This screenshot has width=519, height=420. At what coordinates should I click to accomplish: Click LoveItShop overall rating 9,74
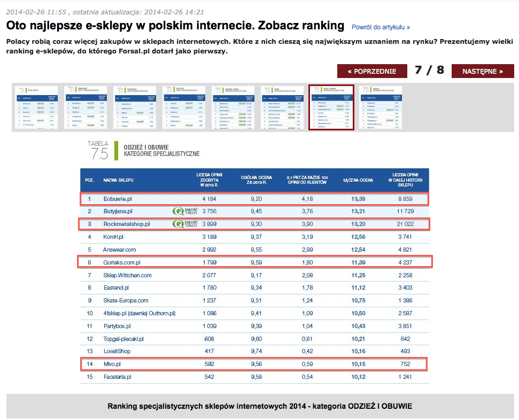point(256,351)
